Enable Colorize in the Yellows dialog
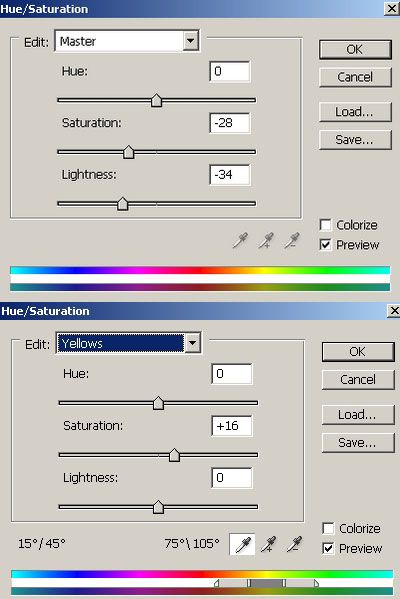The image size is (400, 599). 328,528
